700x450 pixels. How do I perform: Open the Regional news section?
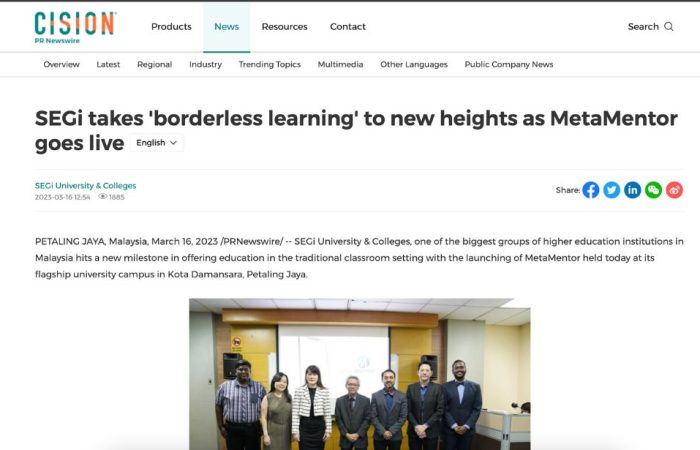click(x=154, y=65)
